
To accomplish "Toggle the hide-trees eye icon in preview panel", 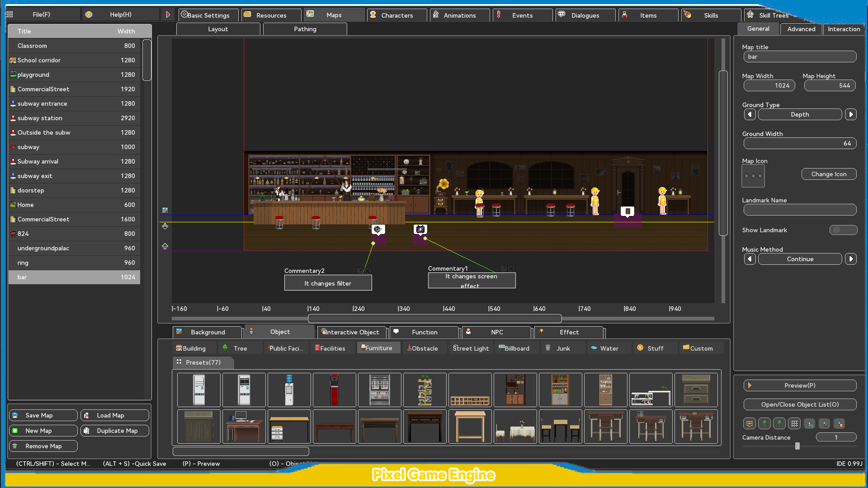I will 825,424.
